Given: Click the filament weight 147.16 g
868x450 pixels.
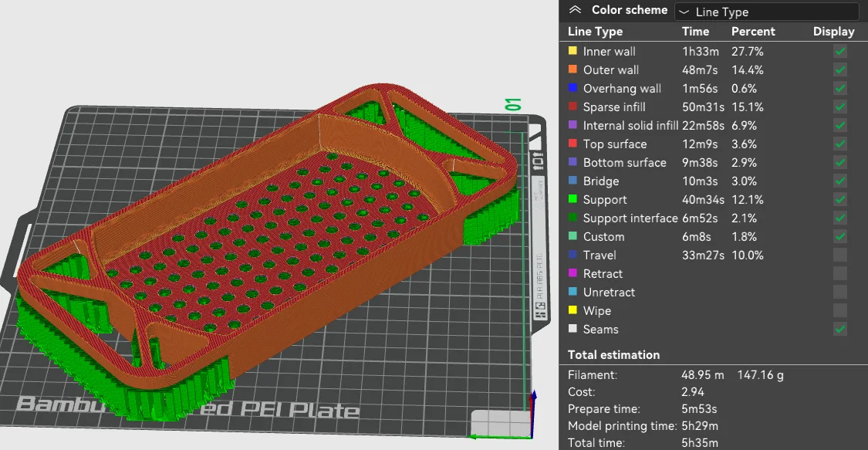Looking at the screenshot, I should (761, 374).
